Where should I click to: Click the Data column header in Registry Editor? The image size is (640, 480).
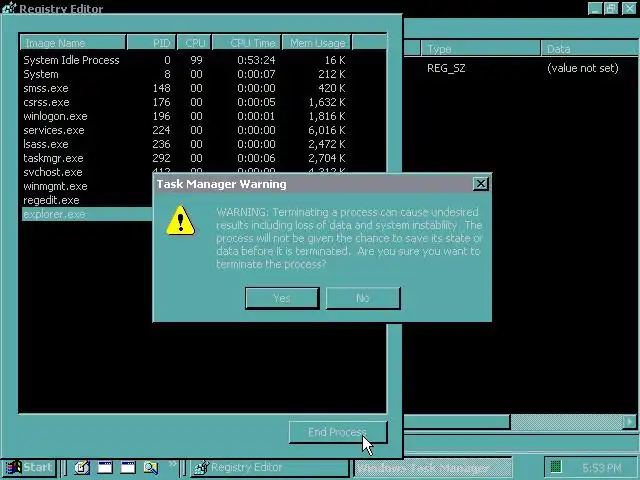tap(590, 49)
